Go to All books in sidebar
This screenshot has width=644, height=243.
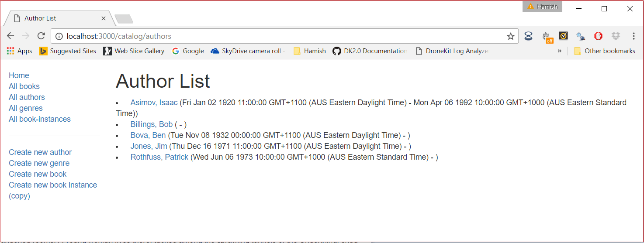(24, 86)
